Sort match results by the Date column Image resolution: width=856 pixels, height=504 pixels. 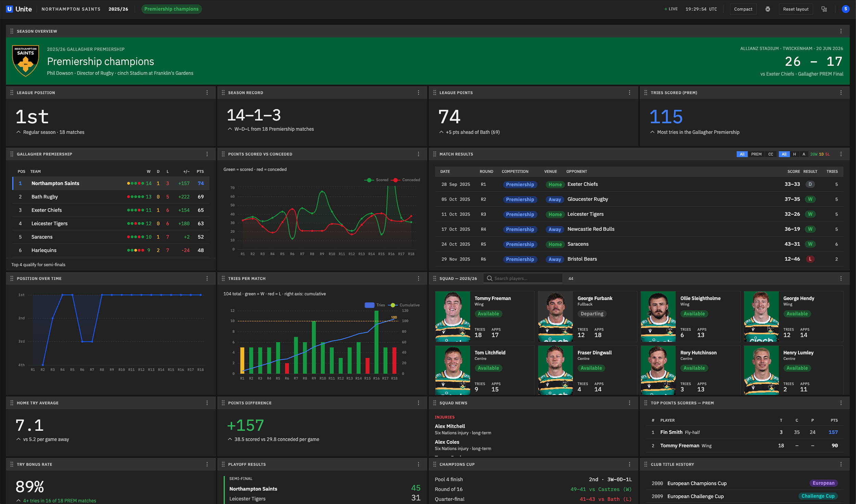tap(445, 172)
